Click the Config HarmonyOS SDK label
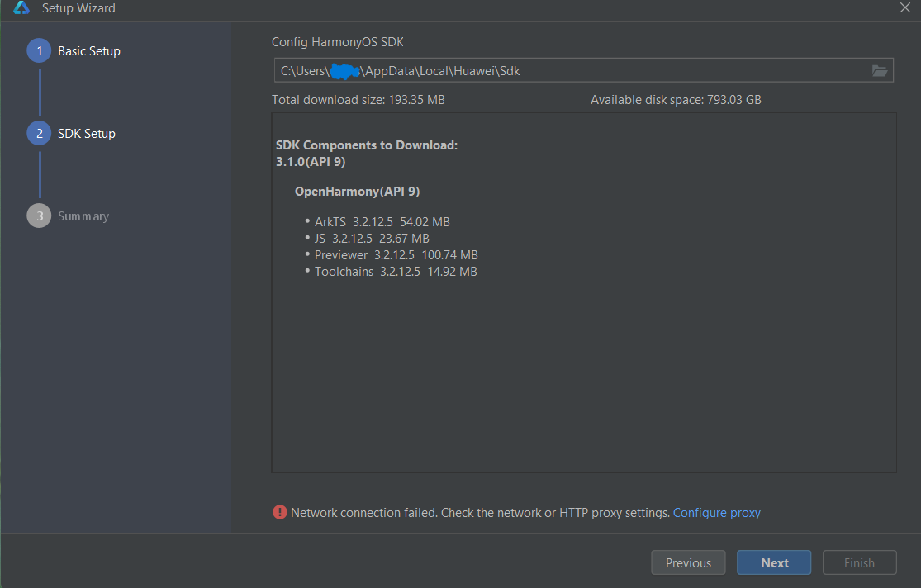 click(x=338, y=42)
